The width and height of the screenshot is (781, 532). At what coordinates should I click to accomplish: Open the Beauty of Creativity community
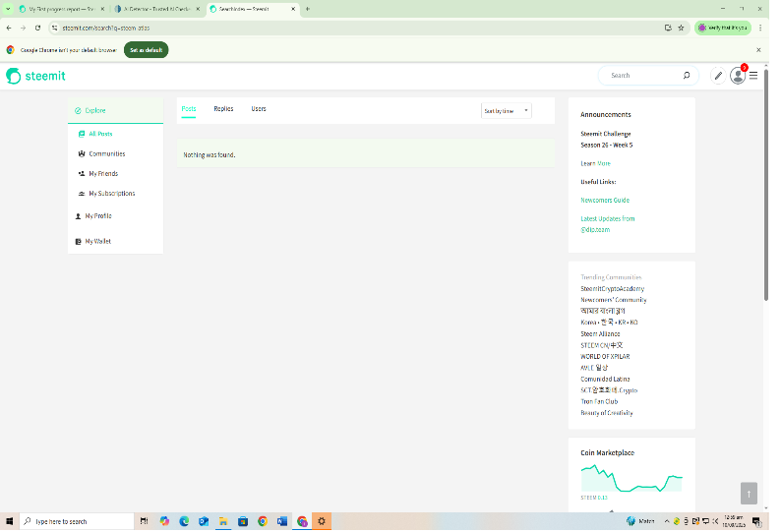[606, 413]
